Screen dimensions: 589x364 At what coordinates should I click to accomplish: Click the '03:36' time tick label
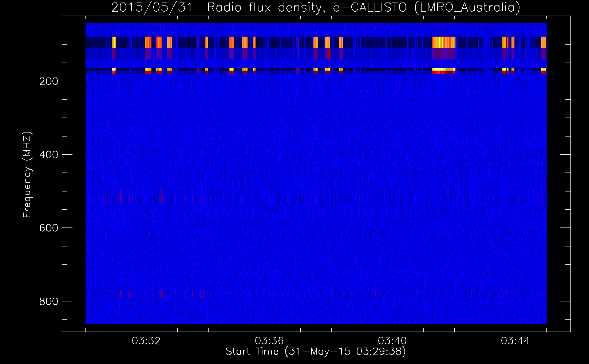269,341
